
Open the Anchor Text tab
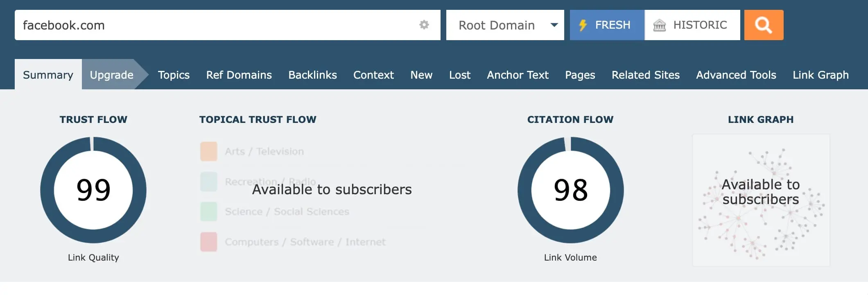pos(518,75)
